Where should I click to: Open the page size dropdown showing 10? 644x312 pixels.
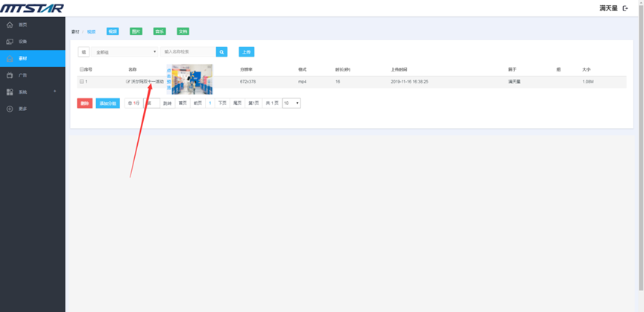291,104
